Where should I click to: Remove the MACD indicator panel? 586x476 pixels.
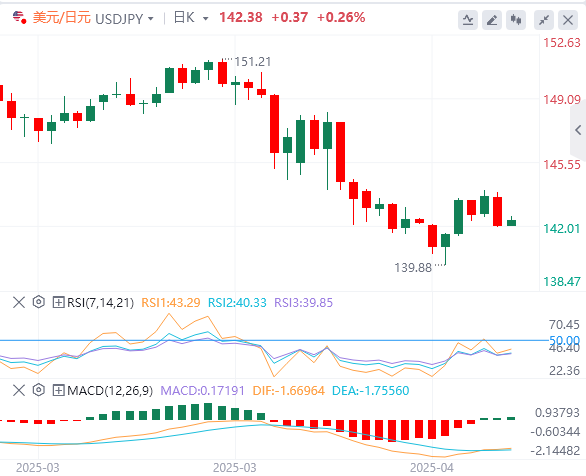[x=19, y=390]
